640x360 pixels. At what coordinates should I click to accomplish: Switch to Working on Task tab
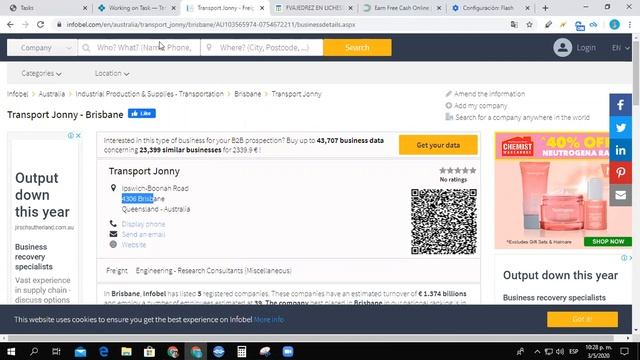click(x=137, y=8)
